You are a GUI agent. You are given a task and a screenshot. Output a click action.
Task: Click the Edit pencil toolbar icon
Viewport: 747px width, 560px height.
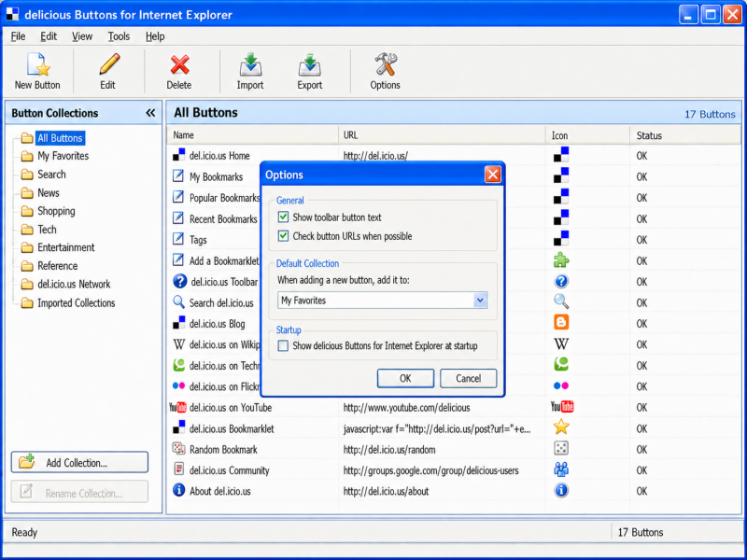pyautogui.click(x=109, y=63)
